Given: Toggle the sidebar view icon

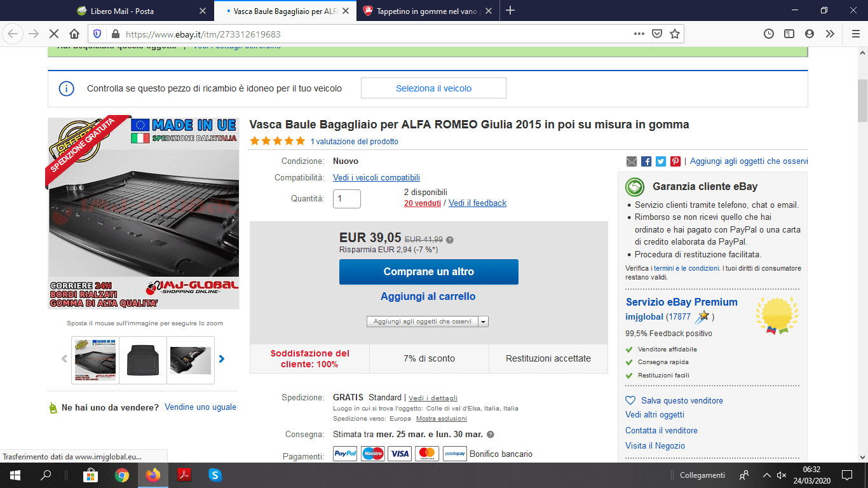Looking at the screenshot, I should coord(789,34).
